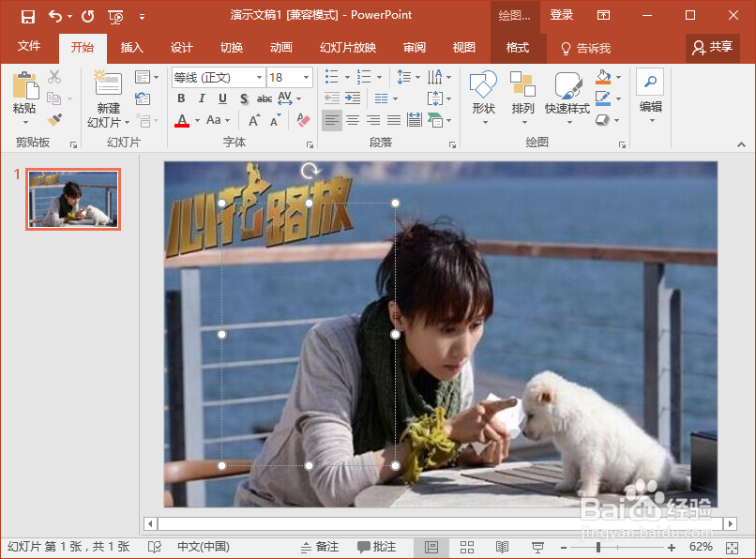Click the zoom slider handle
Screen dimensions: 756x559
tap(598, 548)
